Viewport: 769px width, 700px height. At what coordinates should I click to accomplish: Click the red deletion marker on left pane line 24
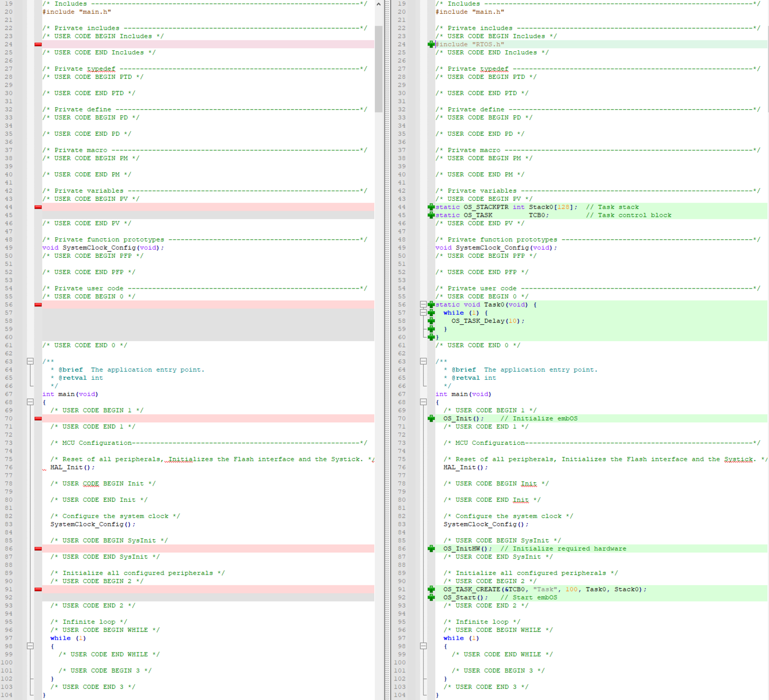[37, 44]
